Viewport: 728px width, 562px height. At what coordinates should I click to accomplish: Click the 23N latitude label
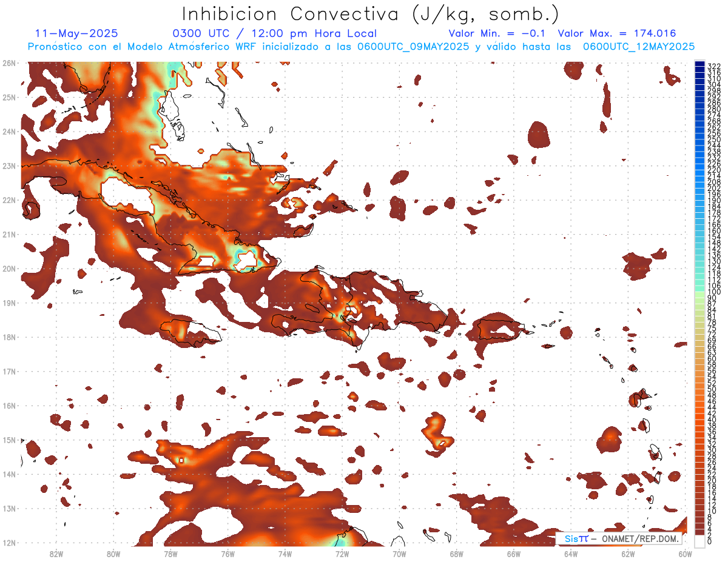(8, 166)
